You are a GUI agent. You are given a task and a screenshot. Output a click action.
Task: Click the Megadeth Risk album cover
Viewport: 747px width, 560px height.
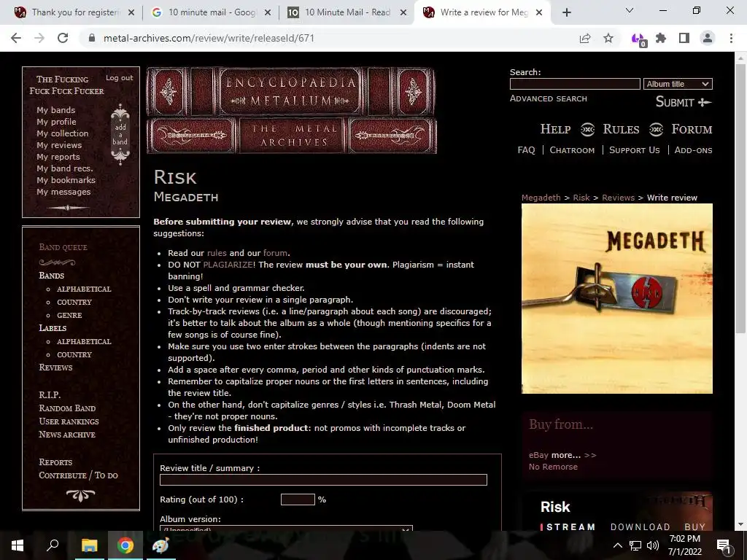tap(617, 298)
